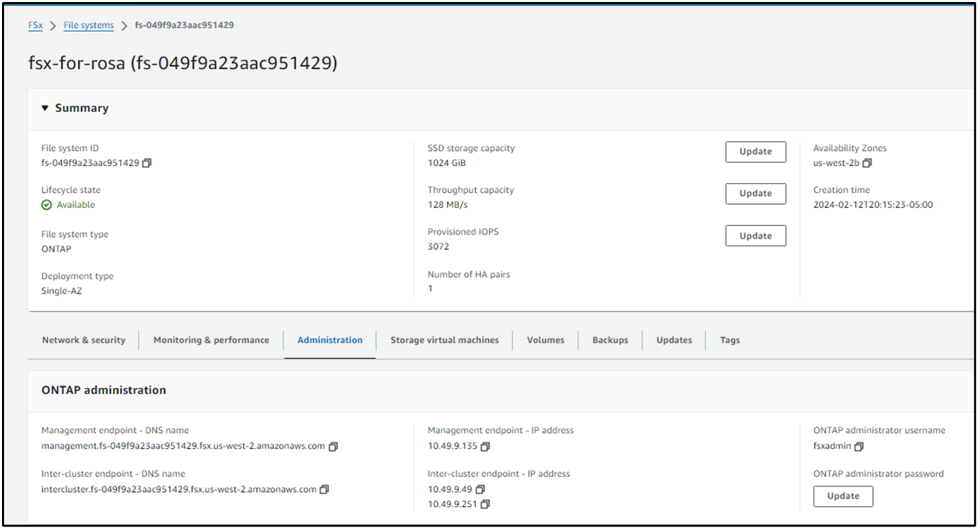Switch to Monitoring & performance tab
980x530 pixels.
click(x=211, y=340)
